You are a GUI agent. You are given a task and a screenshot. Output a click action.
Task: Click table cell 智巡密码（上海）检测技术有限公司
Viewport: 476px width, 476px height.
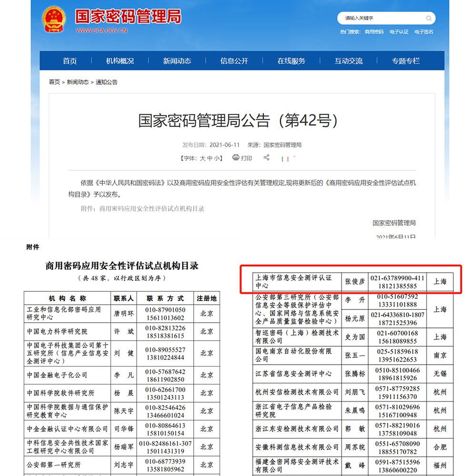[297, 337]
